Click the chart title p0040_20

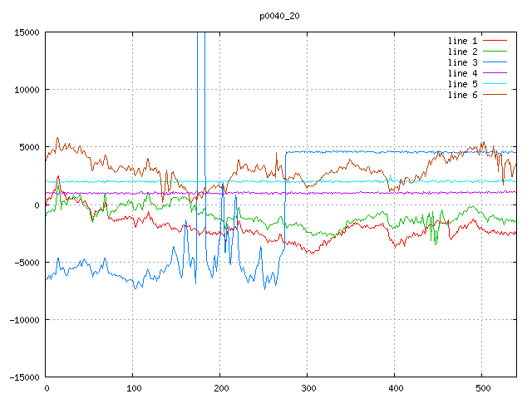point(280,16)
